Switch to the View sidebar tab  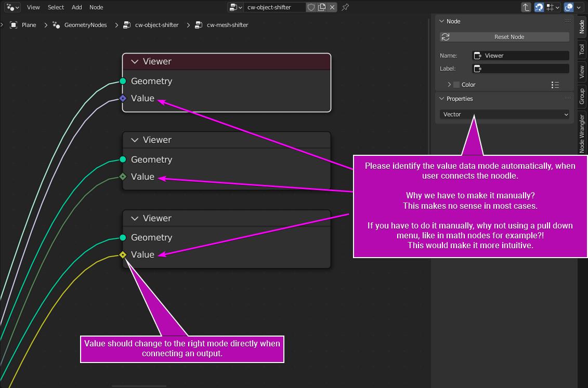582,72
